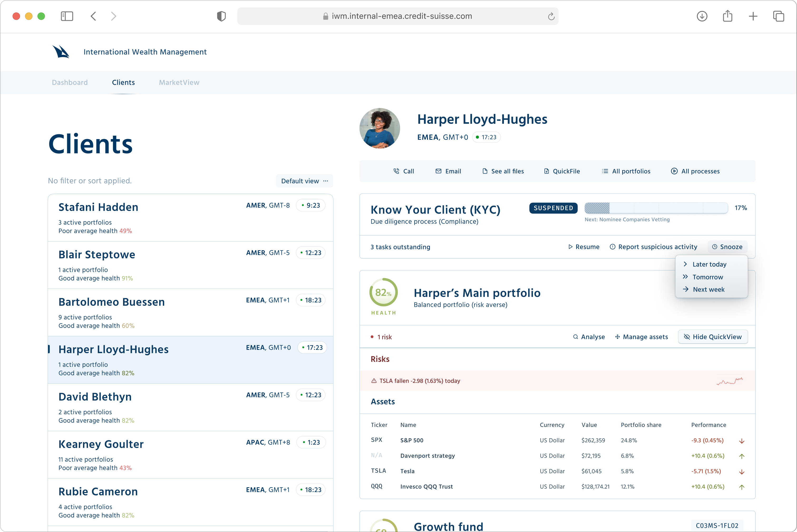The height and width of the screenshot is (532, 797).
Task: Click the privacy shield icon
Action: [x=221, y=16]
